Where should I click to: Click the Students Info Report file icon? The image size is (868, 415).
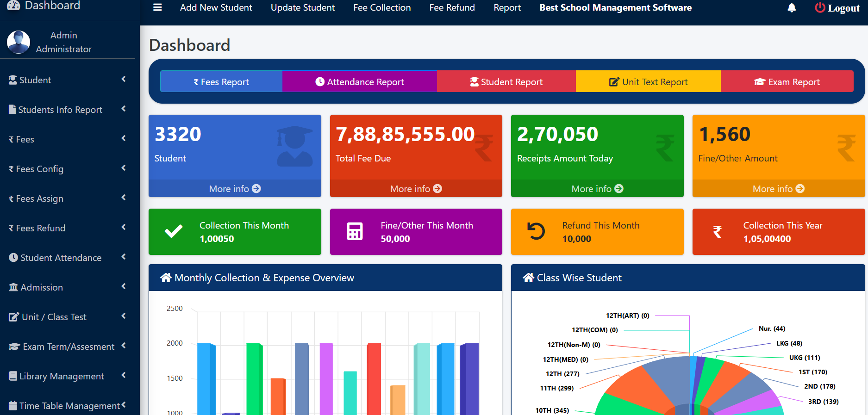point(12,110)
